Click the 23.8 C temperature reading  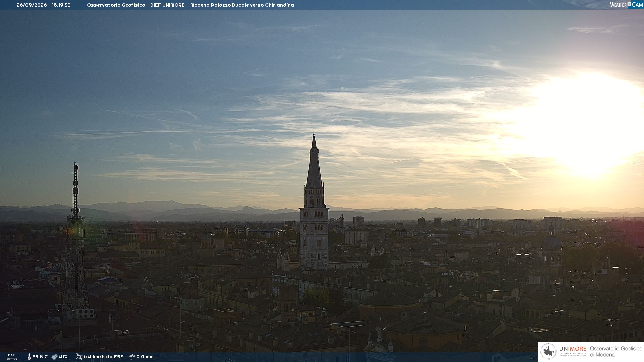[x=40, y=357]
